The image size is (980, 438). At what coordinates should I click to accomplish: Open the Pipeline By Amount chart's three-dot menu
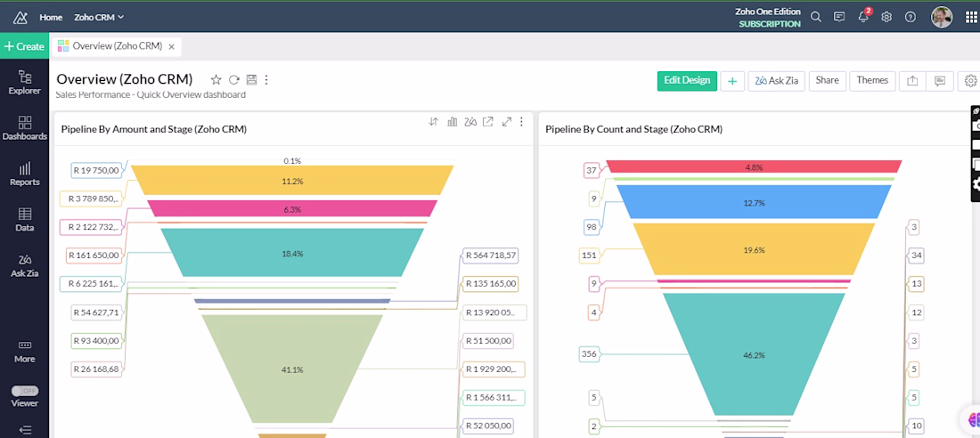(x=521, y=122)
